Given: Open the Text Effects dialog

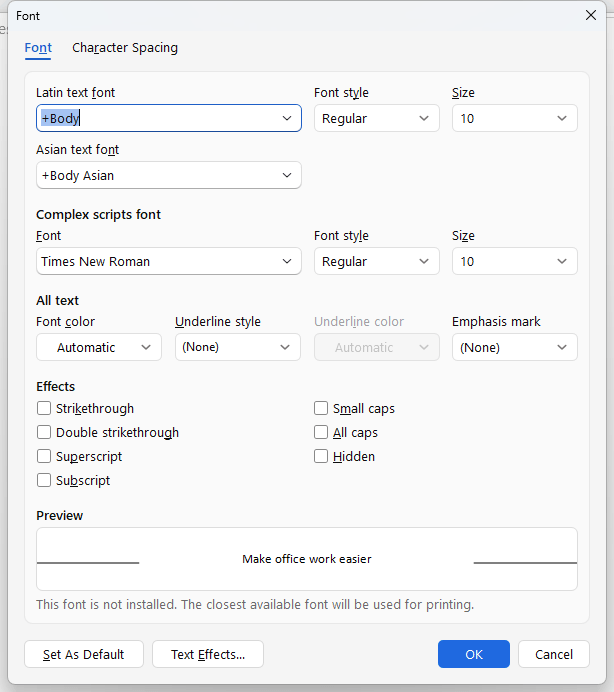Looking at the screenshot, I should pyautogui.click(x=207, y=654).
